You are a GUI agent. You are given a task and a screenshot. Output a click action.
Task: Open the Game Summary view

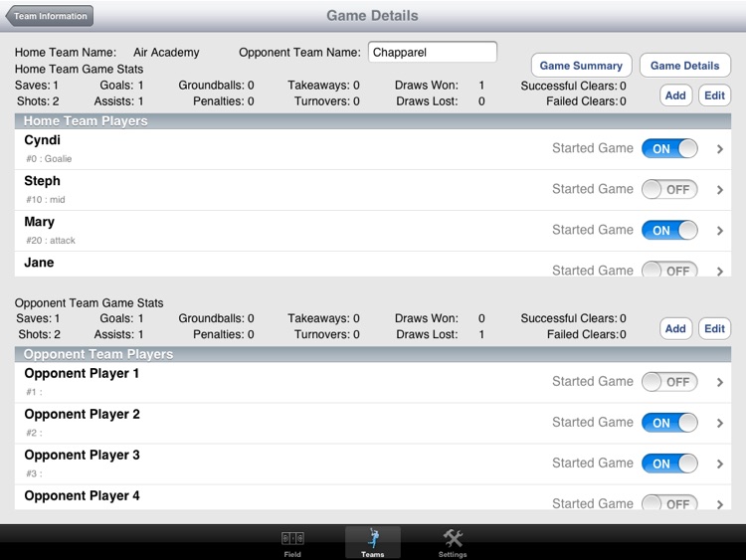click(x=581, y=66)
